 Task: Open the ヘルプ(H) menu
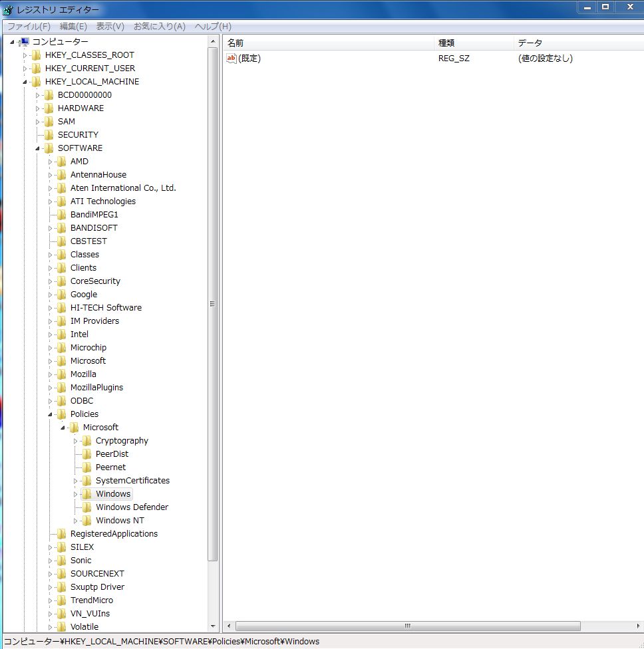pyautogui.click(x=213, y=27)
